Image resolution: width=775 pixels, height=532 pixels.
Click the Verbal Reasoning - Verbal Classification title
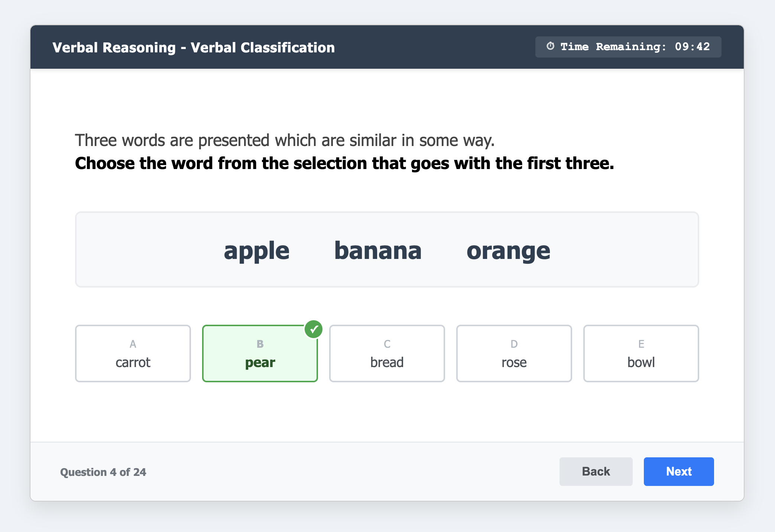194,48
